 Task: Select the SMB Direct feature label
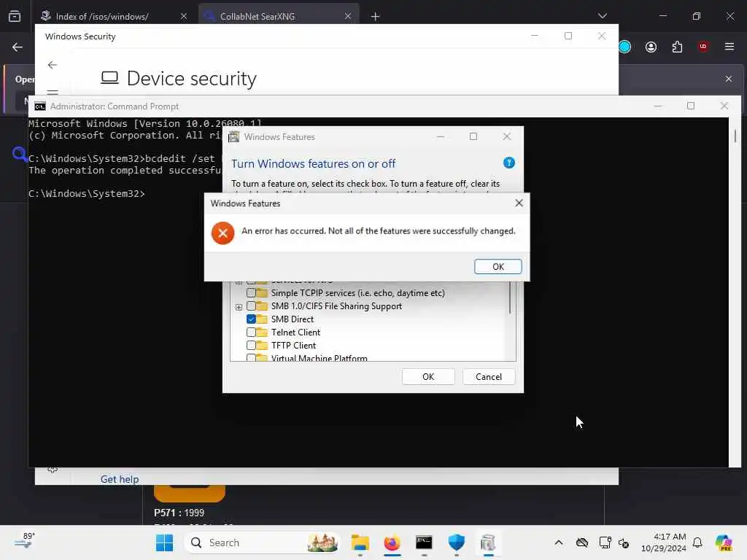tap(292, 319)
